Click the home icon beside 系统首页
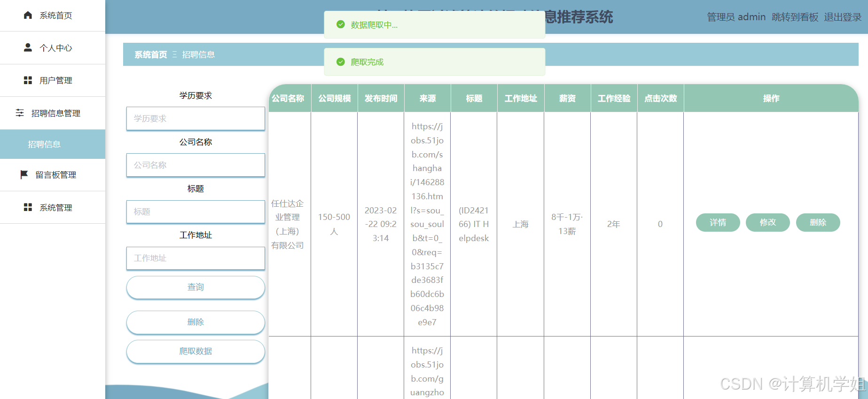Viewport: 868px width, 399px height. click(x=28, y=15)
